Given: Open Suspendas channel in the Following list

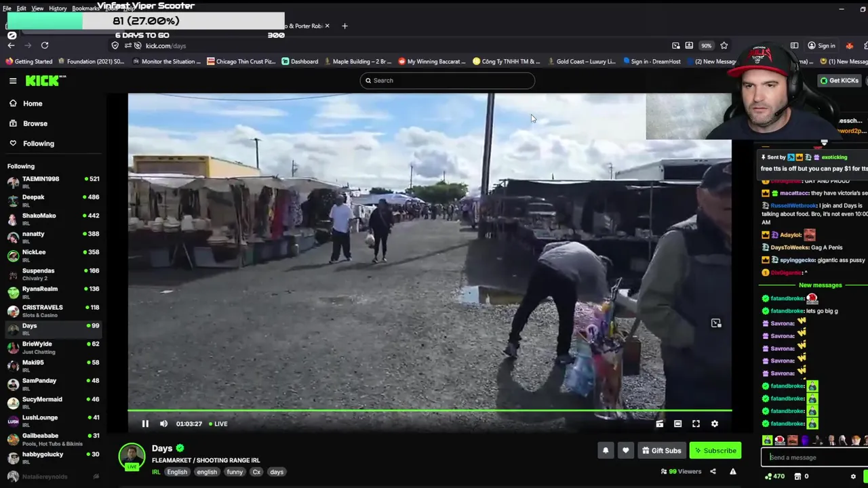Looking at the screenshot, I should coord(53,274).
